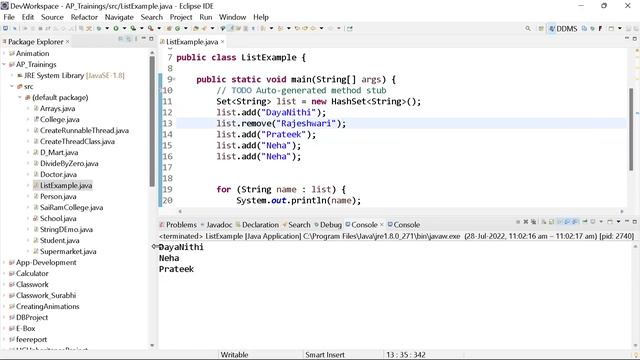Switch to the Javadoc tab

[216, 224]
